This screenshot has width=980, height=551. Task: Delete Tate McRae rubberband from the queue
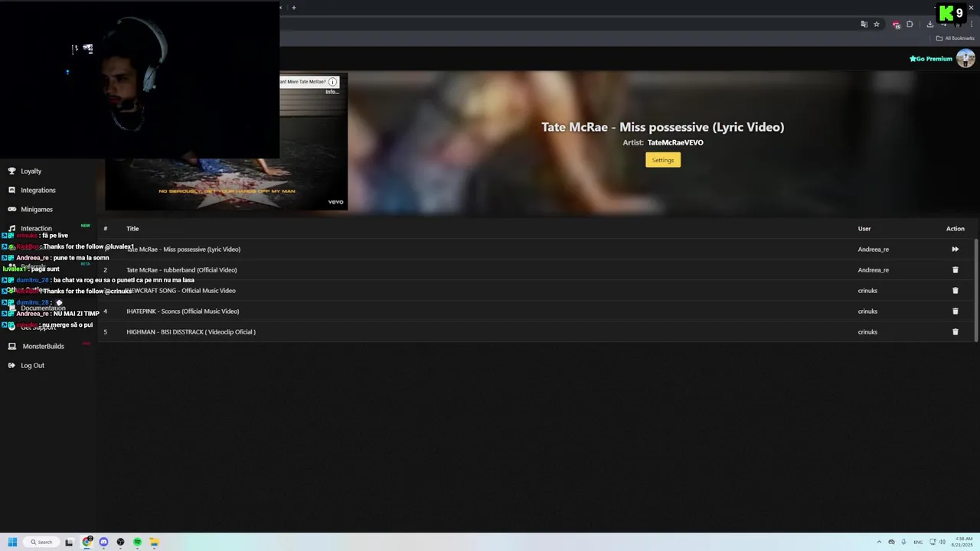click(x=955, y=269)
